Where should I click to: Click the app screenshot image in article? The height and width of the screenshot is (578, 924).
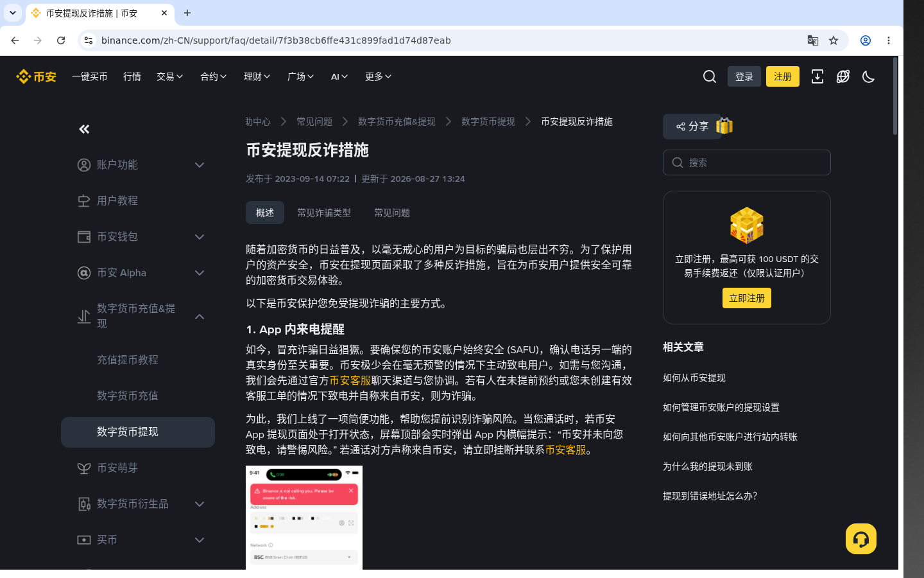pyautogui.click(x=304, y=518)
